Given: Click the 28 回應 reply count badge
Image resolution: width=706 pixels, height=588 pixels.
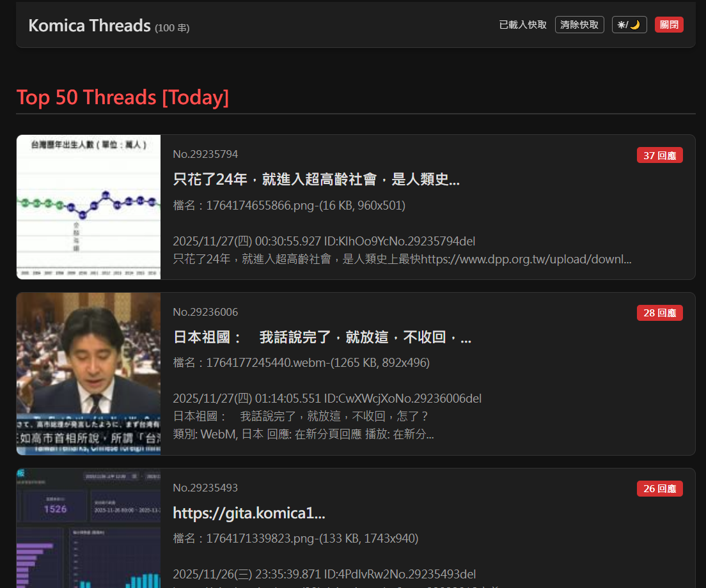Looking at the screenshot, I should [x=659, y=313].
